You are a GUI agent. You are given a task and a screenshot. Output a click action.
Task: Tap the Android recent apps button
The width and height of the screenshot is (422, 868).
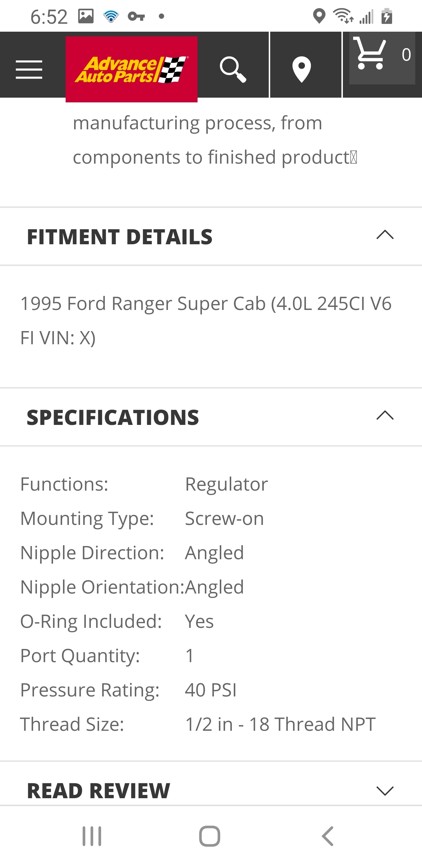pos(92,836)
